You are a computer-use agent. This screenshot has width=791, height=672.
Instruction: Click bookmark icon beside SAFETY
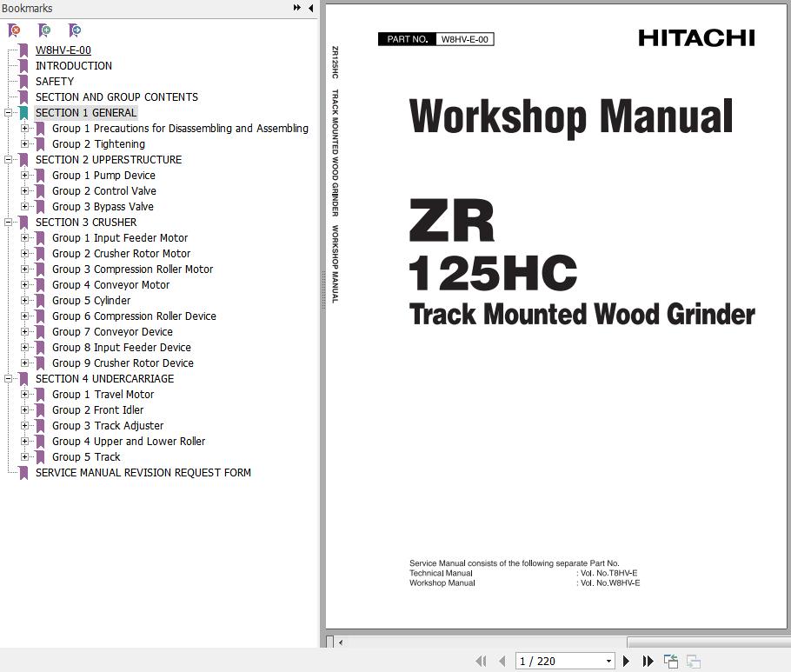click(23, 82)
